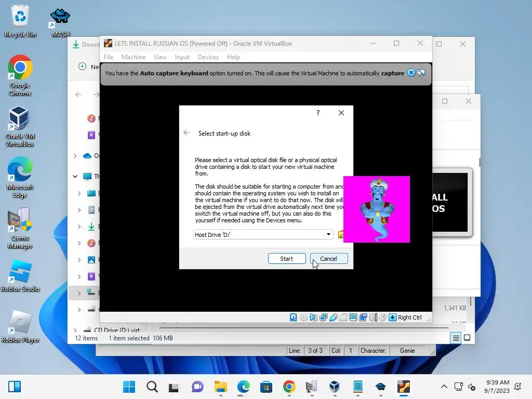This screenshot has width=532, height=399.
Task: Suppress future auto capture keyboard messages
Action: (421, 73)
